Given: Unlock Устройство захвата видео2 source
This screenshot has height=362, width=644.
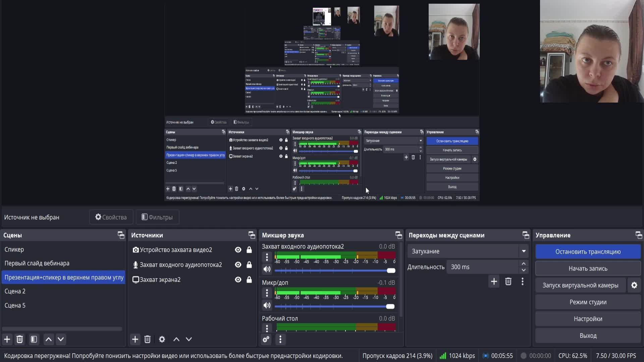Looking at the screenshot, I should [249, 250].
